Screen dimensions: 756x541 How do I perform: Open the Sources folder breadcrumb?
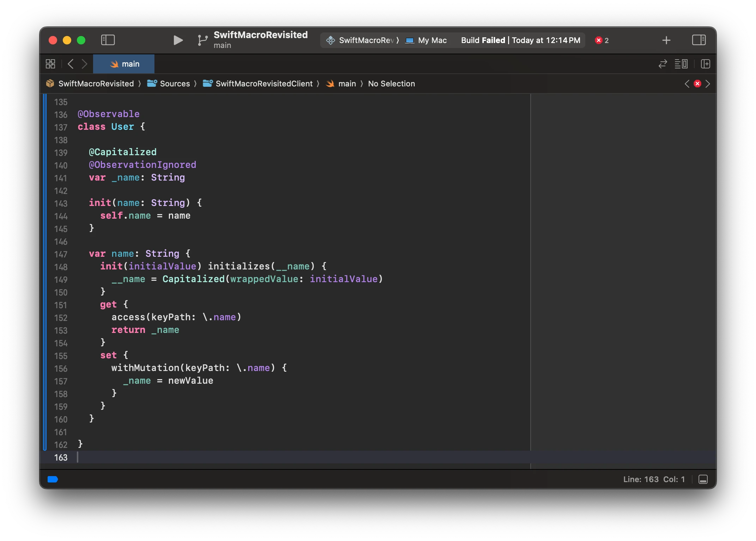click(169, 84)
